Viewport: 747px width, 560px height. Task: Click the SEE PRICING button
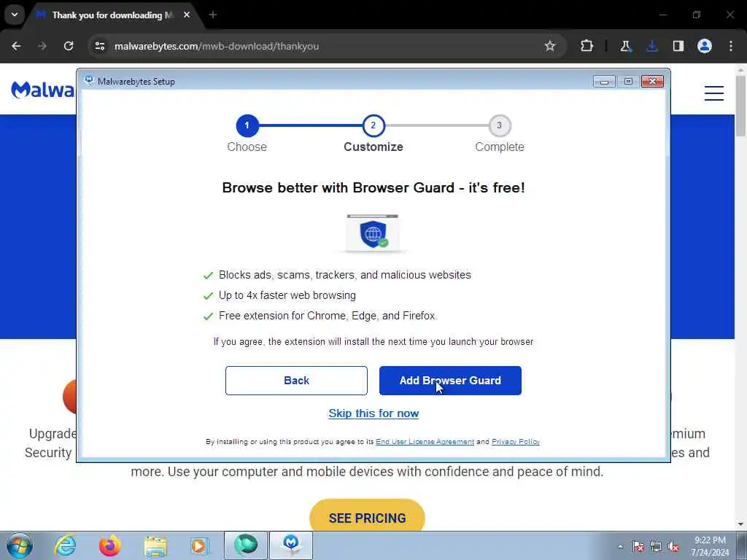(368, 517)
